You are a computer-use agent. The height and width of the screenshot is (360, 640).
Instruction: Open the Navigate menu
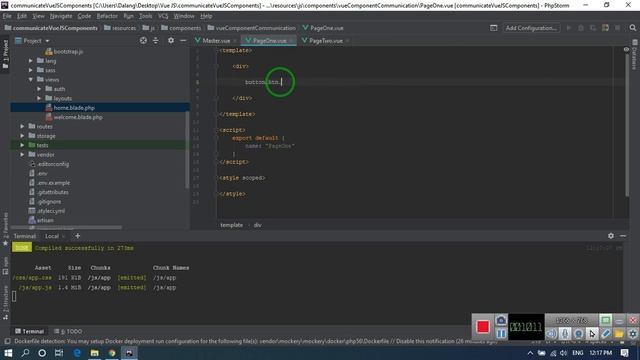(x=61, y=16)
